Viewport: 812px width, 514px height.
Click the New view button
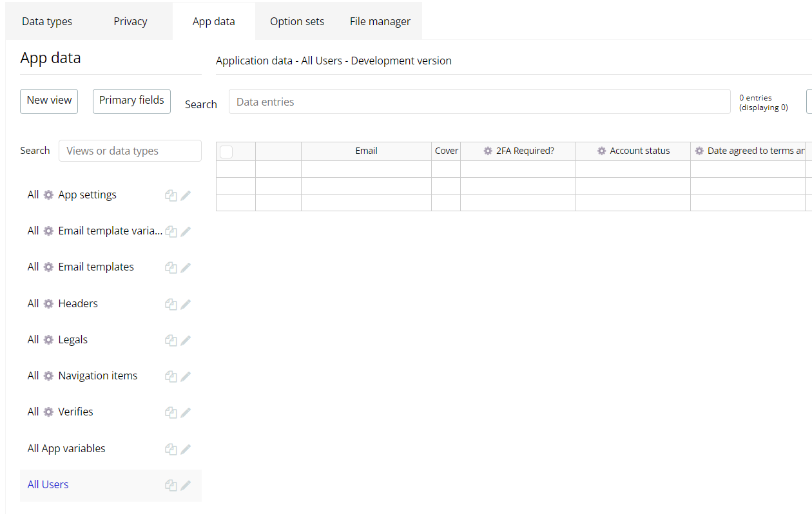click(x=49, y=100)
